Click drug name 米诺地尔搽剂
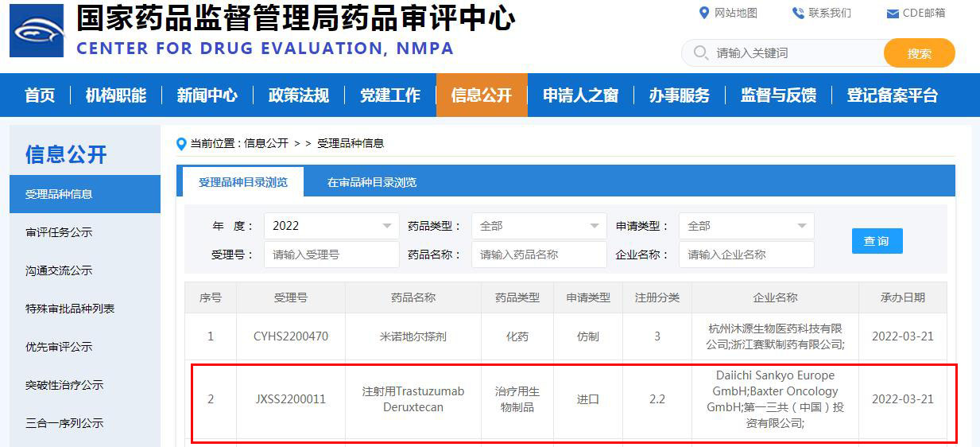 pos(413,336)
